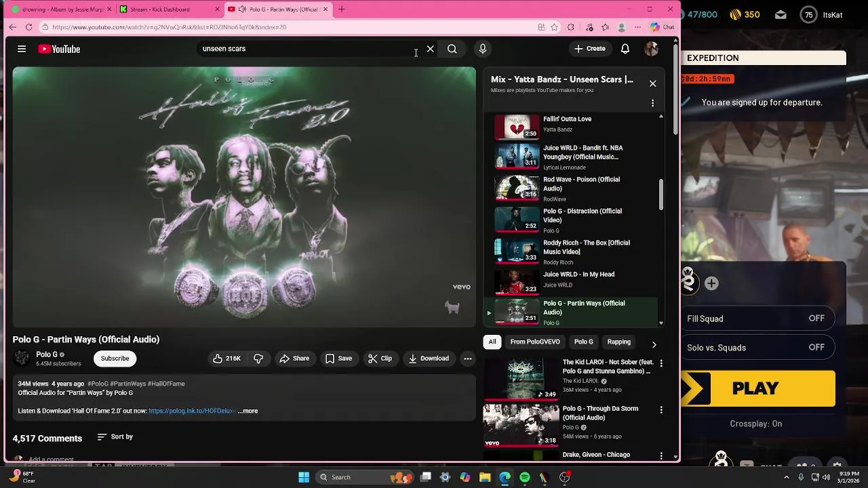Open options for The Kid LAROI video
868x488 pixels.
pyautogui.click(x=661, y=364)
